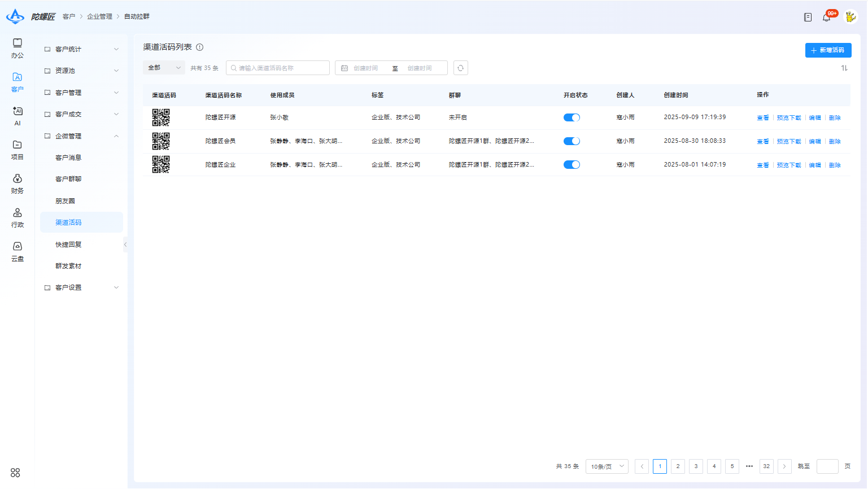Toggle the 开启状态 switch for 陀螺匠企业
The image size is (868, 489).
click(x=572, y=165)
